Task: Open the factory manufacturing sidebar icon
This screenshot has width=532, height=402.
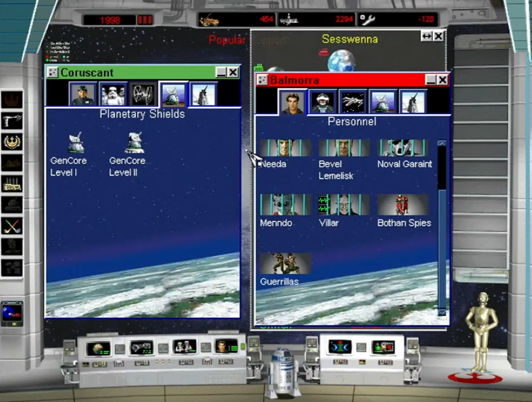Action: 12,184
